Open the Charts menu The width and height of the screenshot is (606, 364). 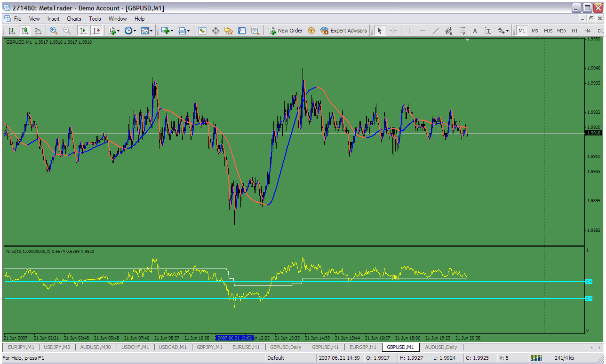pyautogui.click(x=74, y=19)
